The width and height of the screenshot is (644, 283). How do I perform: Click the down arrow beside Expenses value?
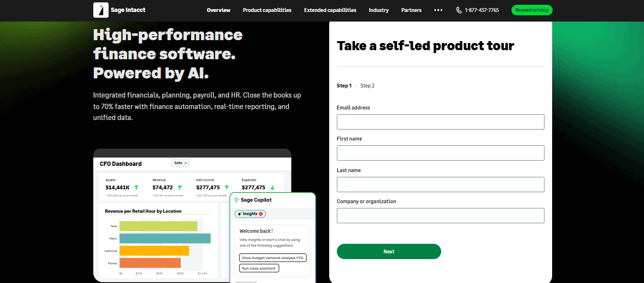point(272,187)
